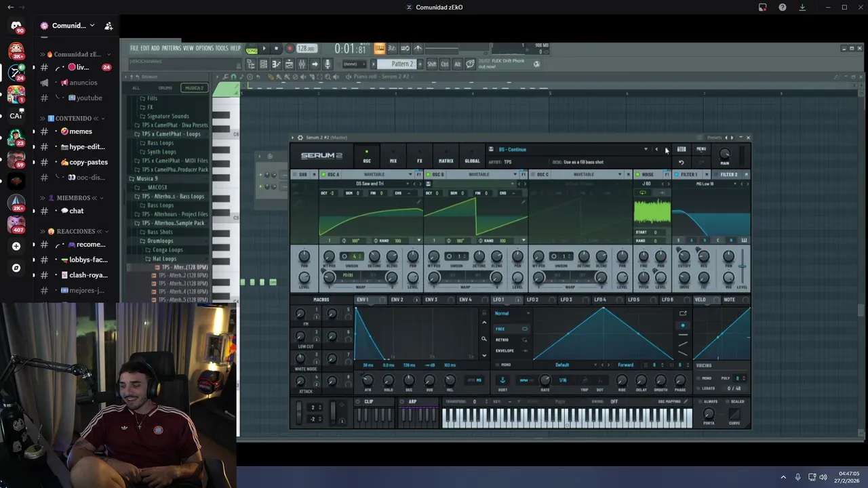Image resolution: width=868 pixels, height=488 pixels.
Task: Click the OSC A wavetable pencil edit icon
Action: [418, 201]
